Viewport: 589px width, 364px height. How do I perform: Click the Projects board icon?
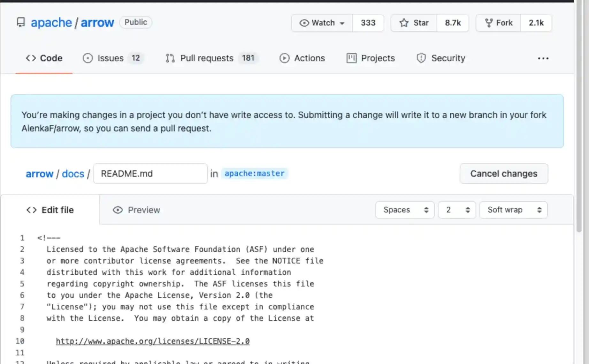[x=351, y=58]
